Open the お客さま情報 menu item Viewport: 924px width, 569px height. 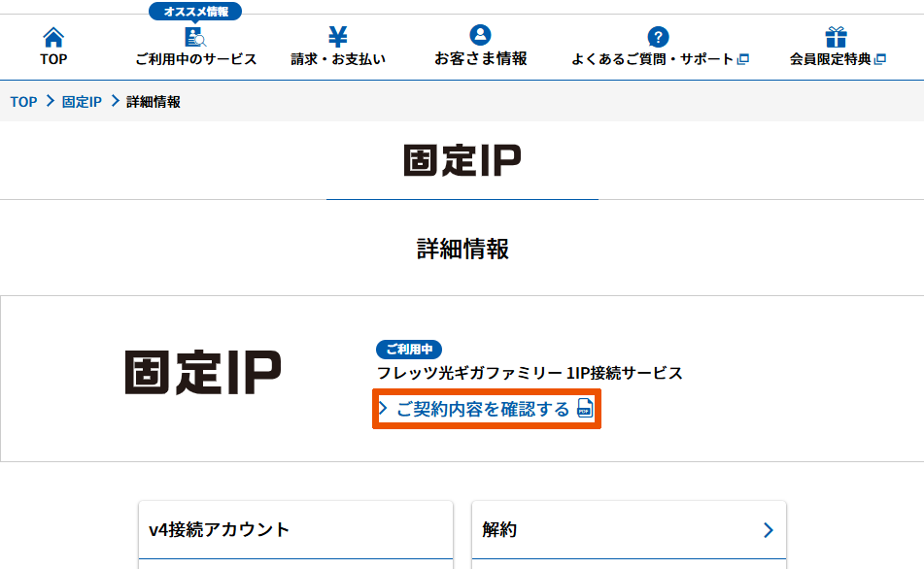[480, 58]
